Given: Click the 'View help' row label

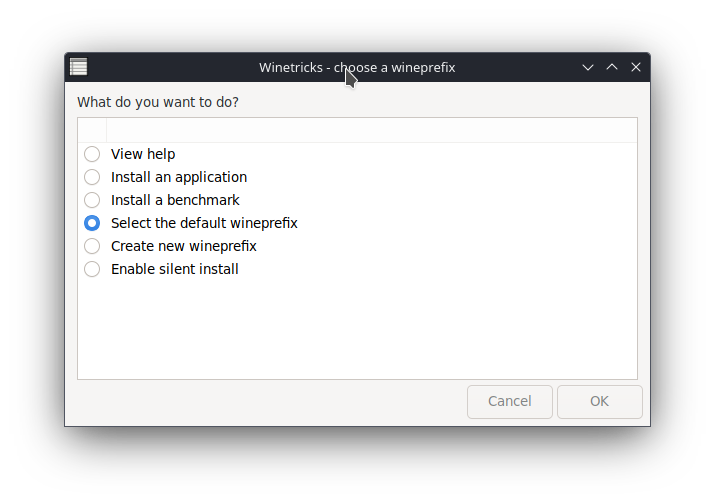Looking at the screenshot, I should 143,154.
